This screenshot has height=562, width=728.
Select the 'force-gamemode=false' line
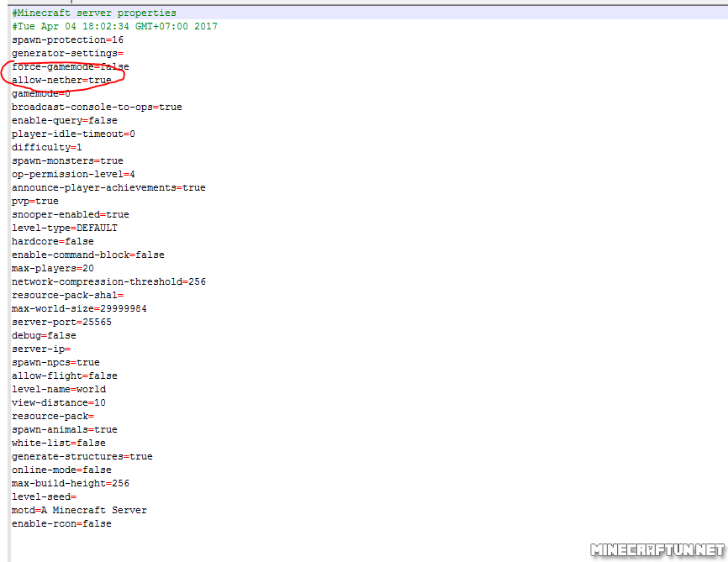tap(71, 67)
